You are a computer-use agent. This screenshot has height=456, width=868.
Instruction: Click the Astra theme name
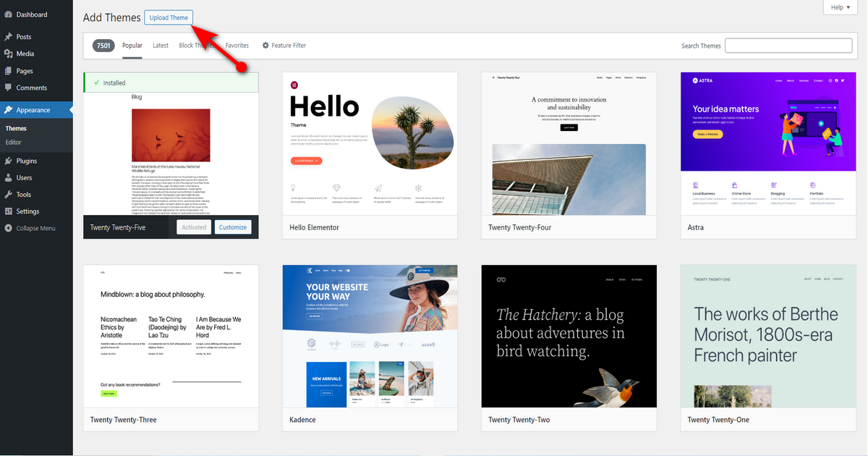pos(696,227)
